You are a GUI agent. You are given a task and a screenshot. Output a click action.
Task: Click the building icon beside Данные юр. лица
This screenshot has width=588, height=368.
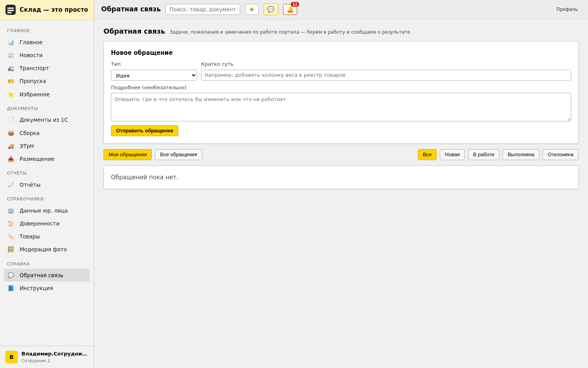click(11, 211)
